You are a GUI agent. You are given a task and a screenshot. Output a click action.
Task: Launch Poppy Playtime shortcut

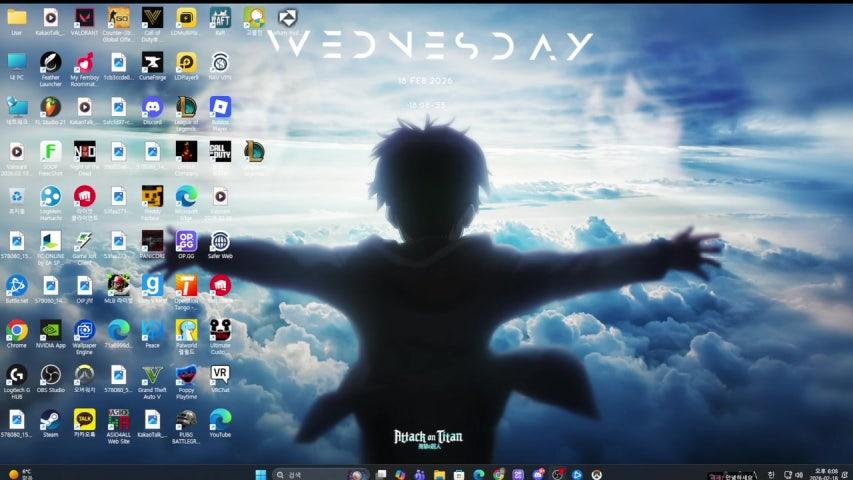tap(186, 381)
